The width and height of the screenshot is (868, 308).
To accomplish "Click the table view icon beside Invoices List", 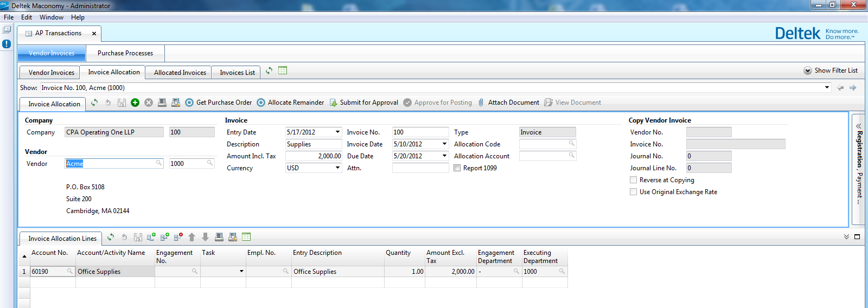I will 283,70.
